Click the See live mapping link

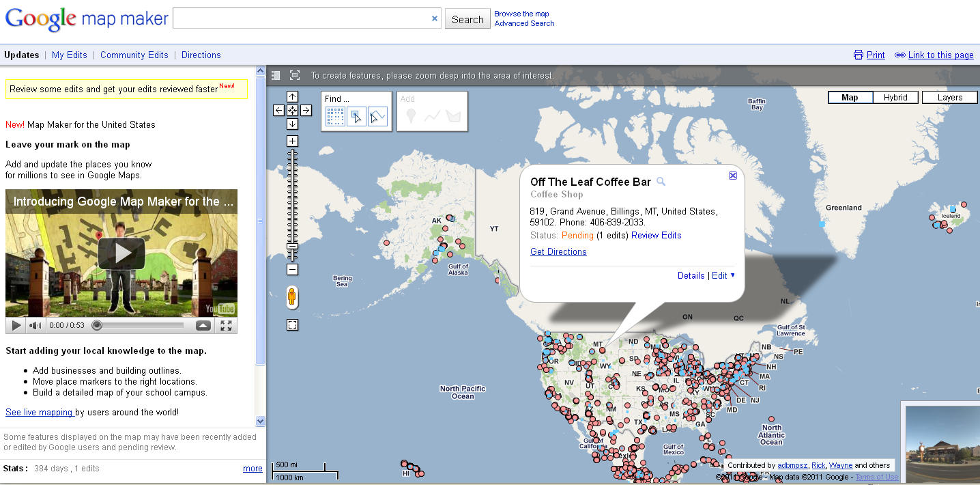[39, 412]
